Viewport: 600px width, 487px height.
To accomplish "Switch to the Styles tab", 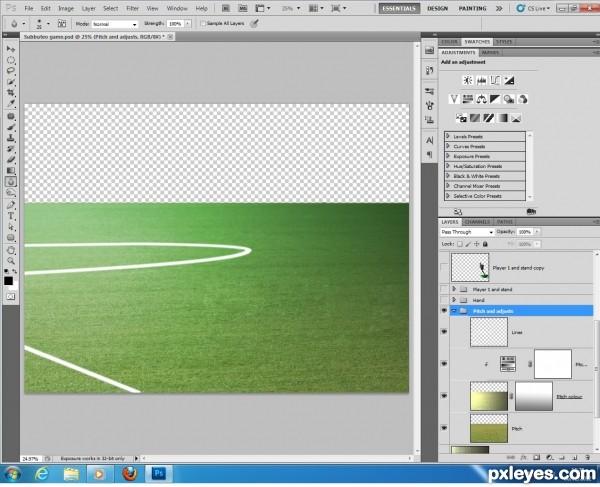I will [x=504, y=42].
